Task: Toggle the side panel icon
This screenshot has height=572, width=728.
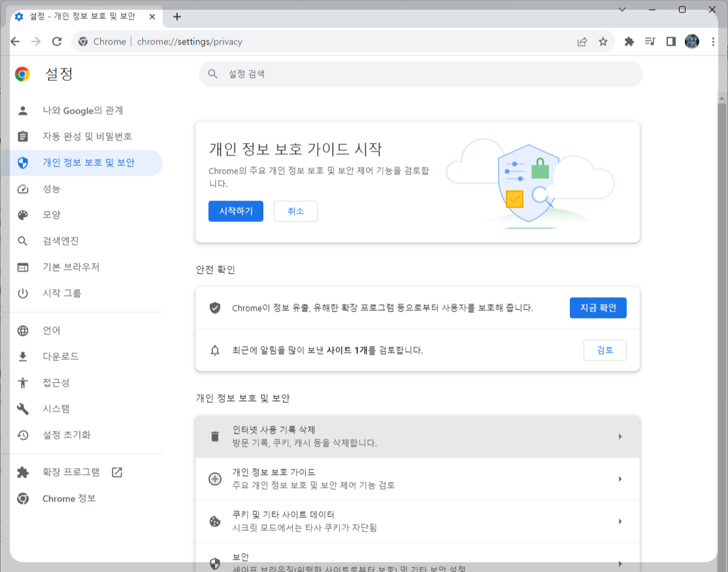Action: [x=671, y=42]
